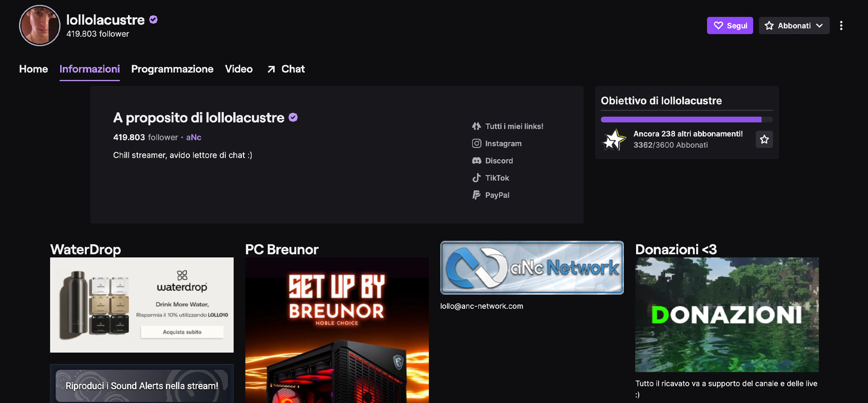The image size is (868, 403).
Task: Click the Linktree icon beside Tutti i miei links
Action: tap(476, 127)
